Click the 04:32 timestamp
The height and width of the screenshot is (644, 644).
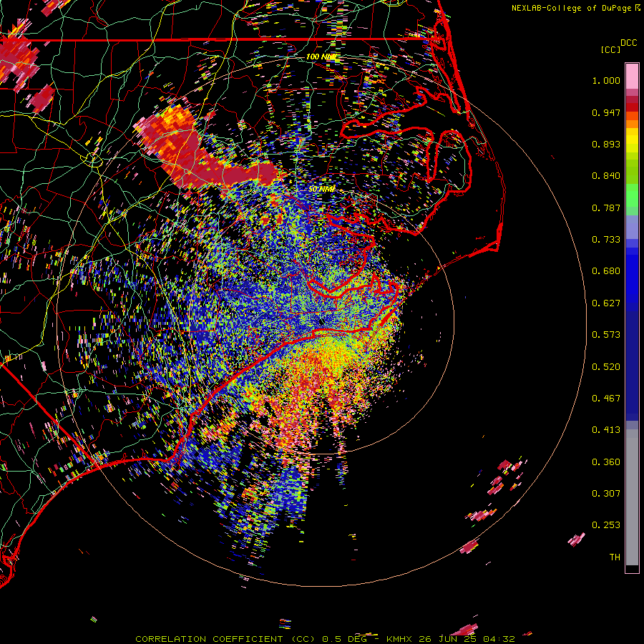click(499, 639)
